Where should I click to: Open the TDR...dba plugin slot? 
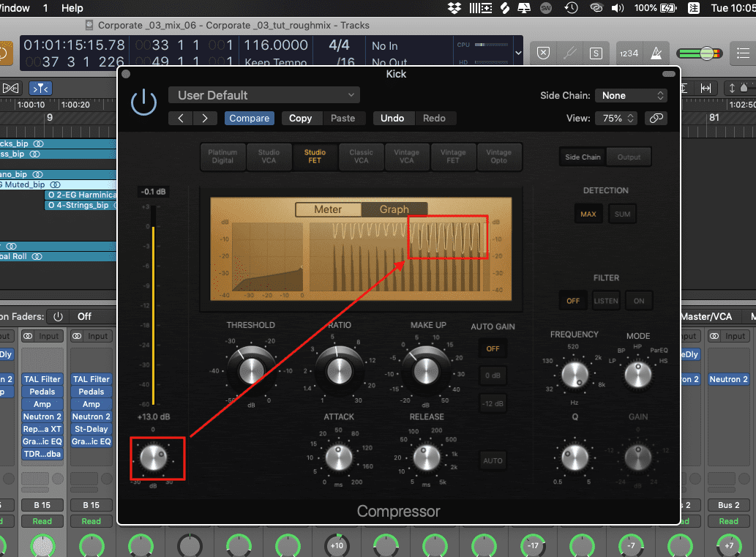click(x=42, y=454)
